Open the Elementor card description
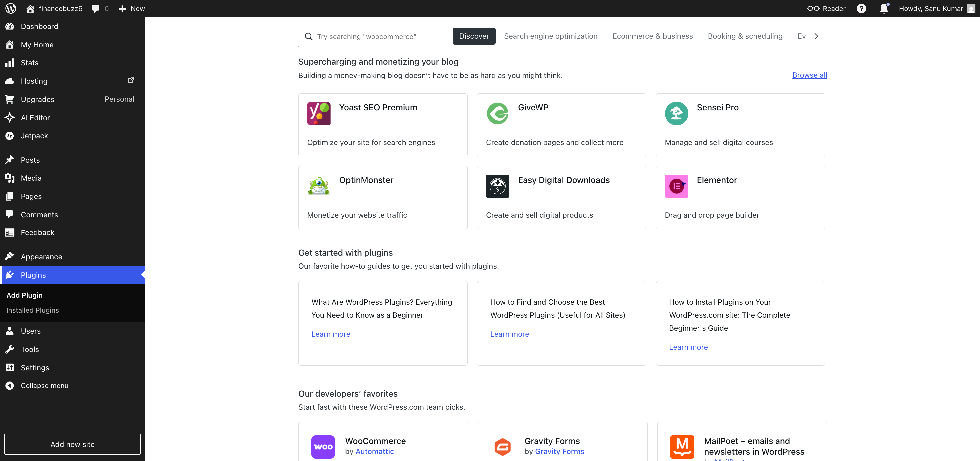The width and height of the screenshot is (980, 461). (x=712, y=215)
